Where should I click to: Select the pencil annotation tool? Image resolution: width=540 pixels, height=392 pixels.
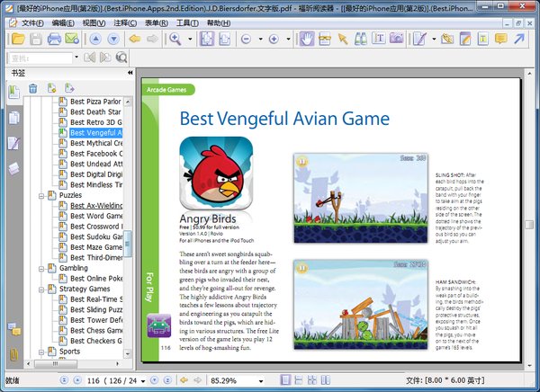click(419, 39)
